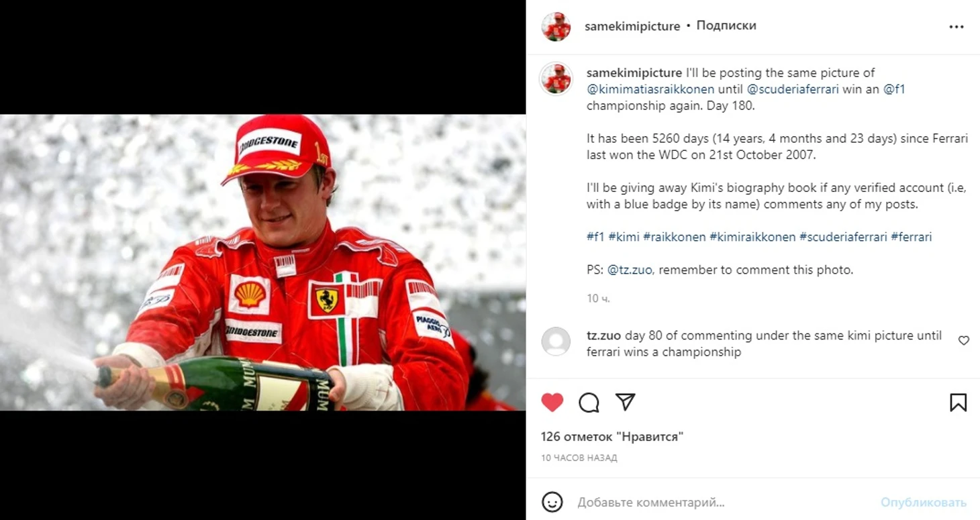The image size is (980, 520).
Task: Like tz.zuo's comment with the small heart
Action: click(963, 341)
